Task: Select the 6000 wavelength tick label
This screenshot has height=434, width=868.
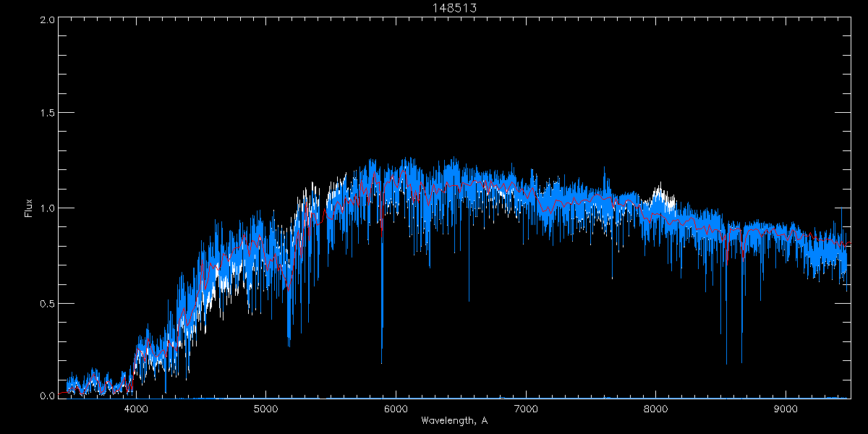Action: tap(396, 409)
